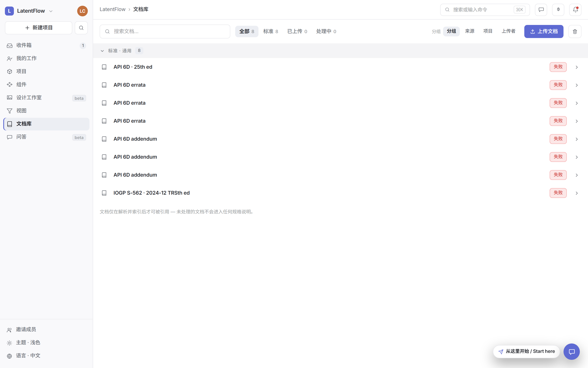Screen dimensions: 588x368
Task: Group documents by 来源
Action: click(x=469, y=31)
